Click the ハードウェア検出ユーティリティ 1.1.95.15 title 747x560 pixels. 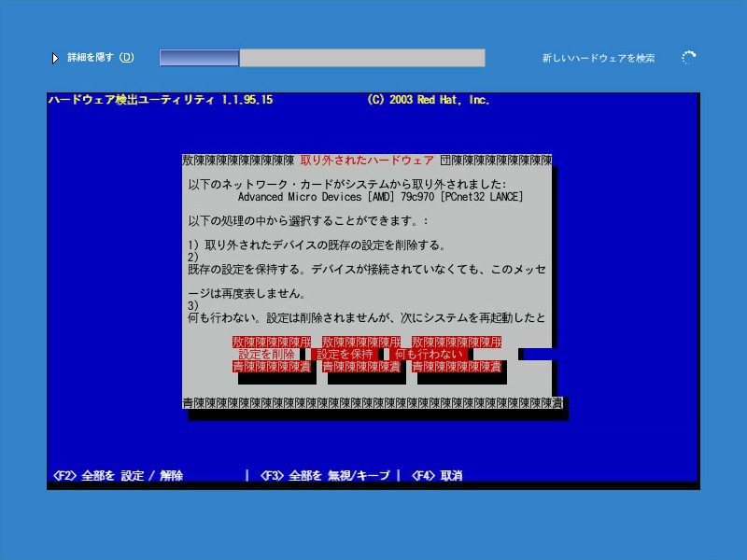(x=161, y=100)
